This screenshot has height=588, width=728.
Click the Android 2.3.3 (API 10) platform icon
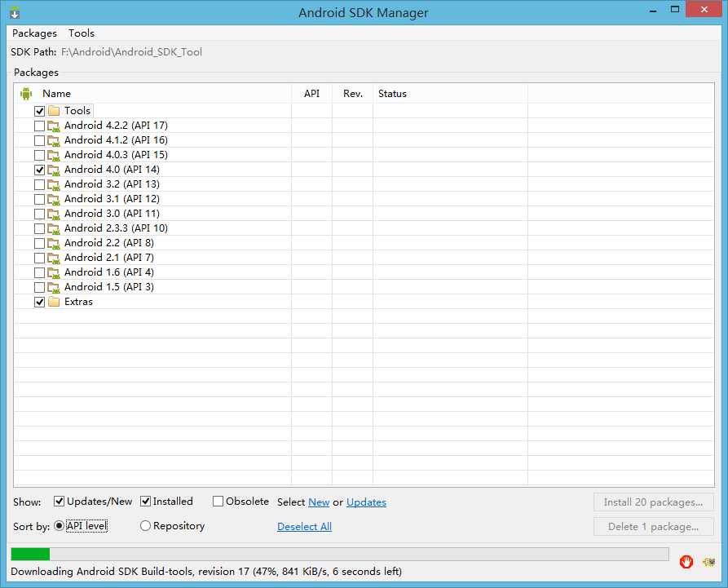tap(54, 228)
